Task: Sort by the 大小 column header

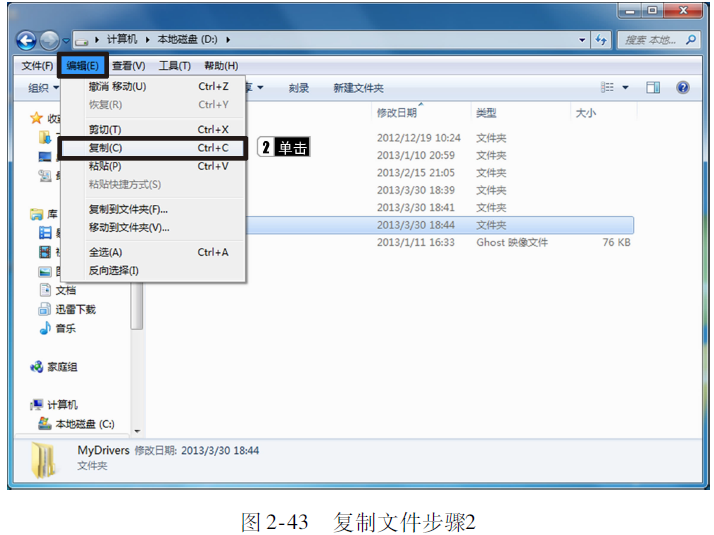Action: click(586, 113)
